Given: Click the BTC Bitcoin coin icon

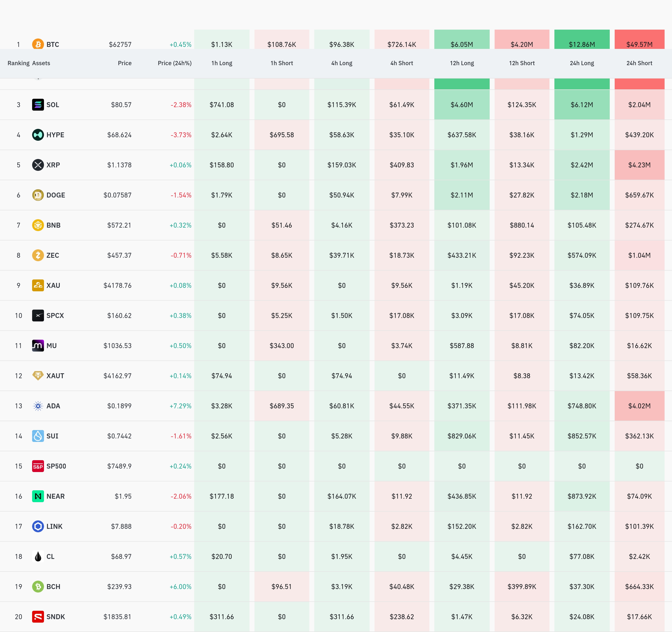Looking at the screenshot, I should tap(38, 44).
